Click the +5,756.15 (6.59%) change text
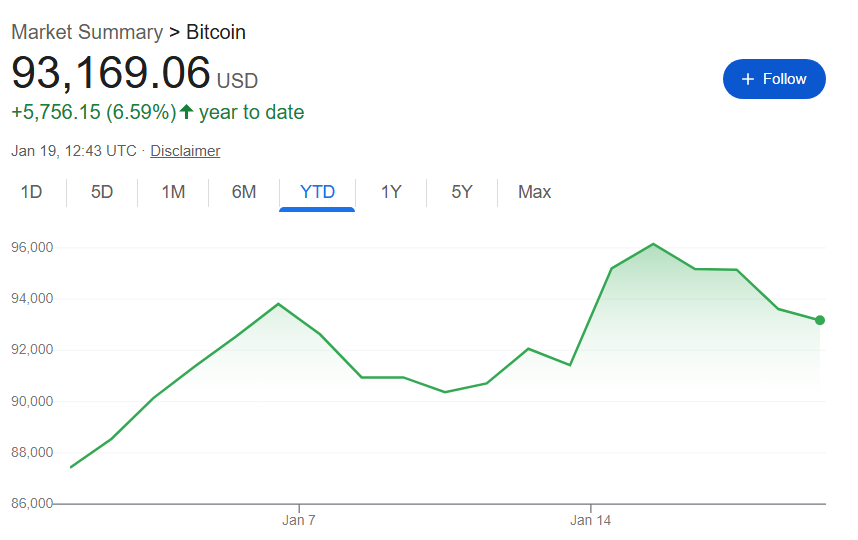This screenshot has width=858, height=540. coord(93,112)
